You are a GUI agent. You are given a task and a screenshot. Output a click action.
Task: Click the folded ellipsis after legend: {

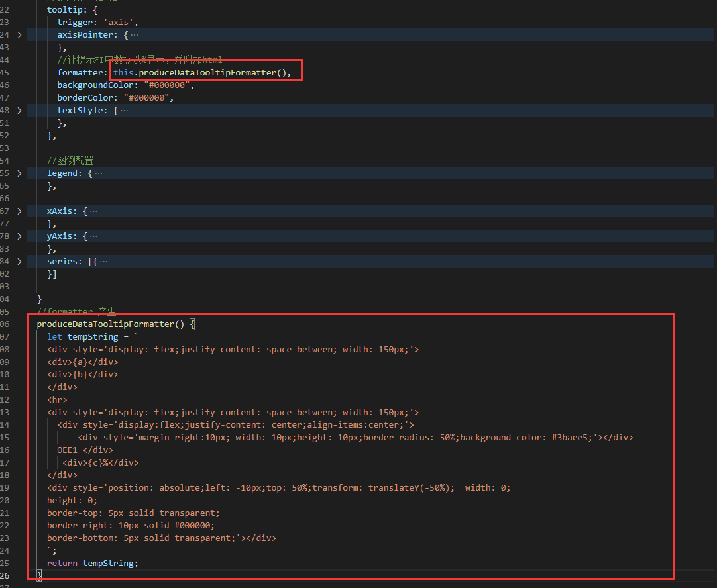[x=99, y=173]
